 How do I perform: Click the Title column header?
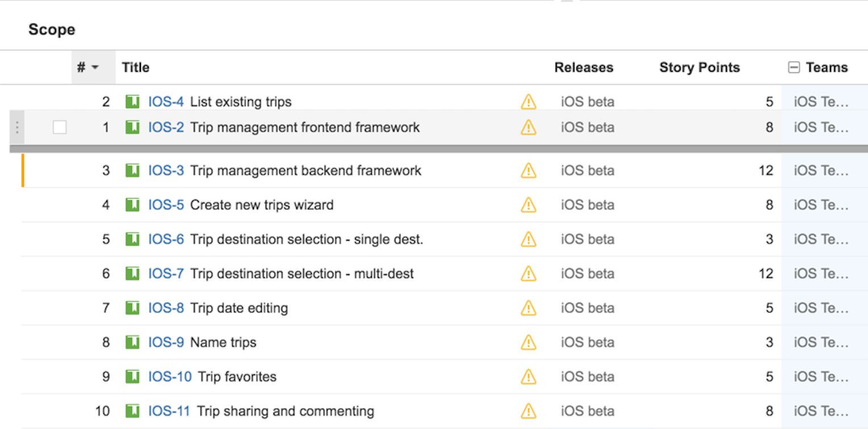coord(136,68)
